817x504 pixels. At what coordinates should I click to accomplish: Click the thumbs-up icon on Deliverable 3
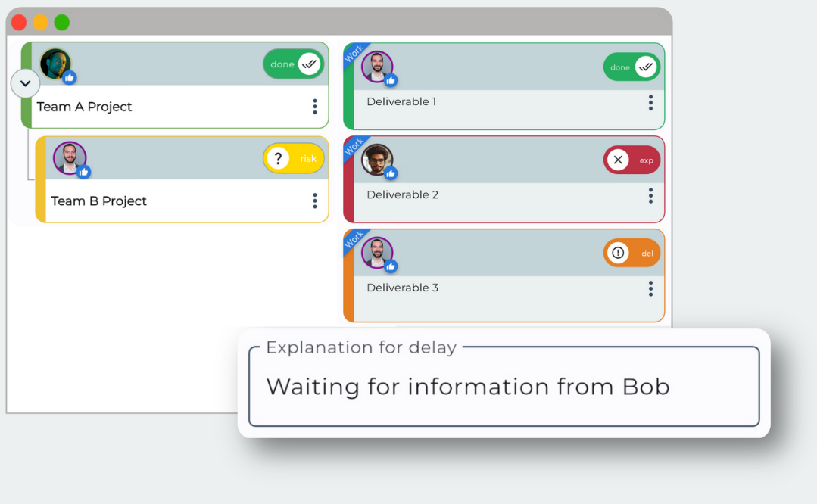[391, 266]
